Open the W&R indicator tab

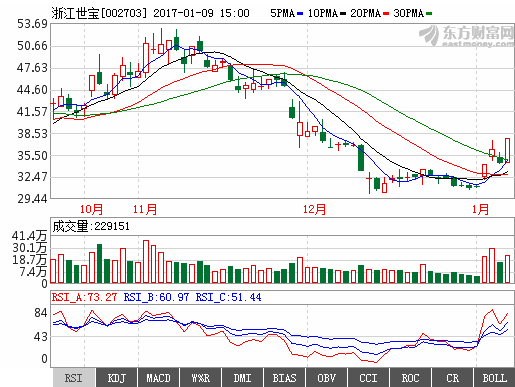click(200, 378)
